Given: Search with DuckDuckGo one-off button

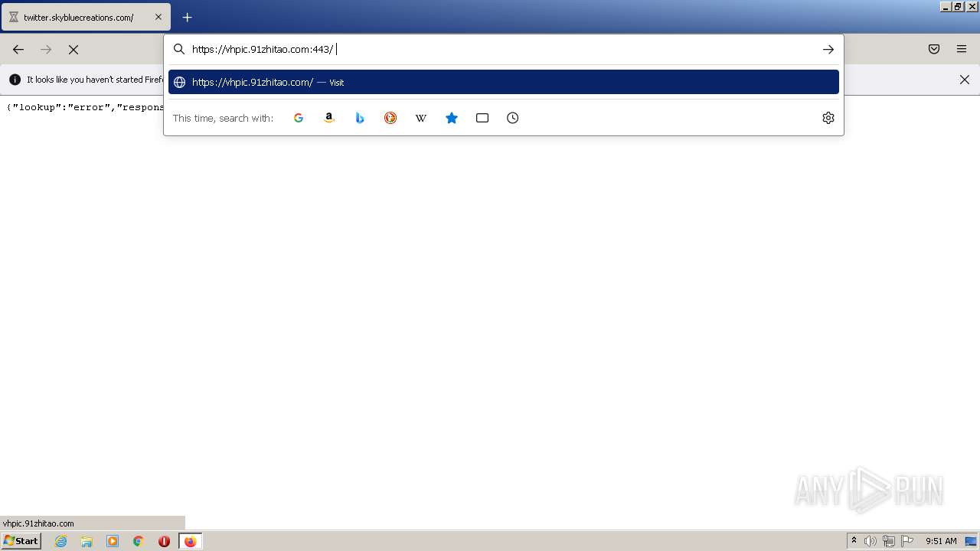Looking at the screenshot, I should (390, 118).
